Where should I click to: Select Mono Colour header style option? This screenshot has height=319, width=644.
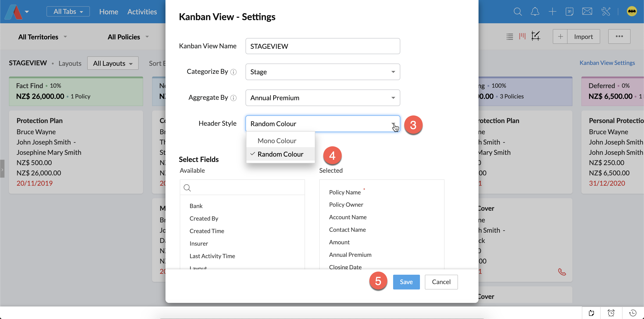pos(277,141)
